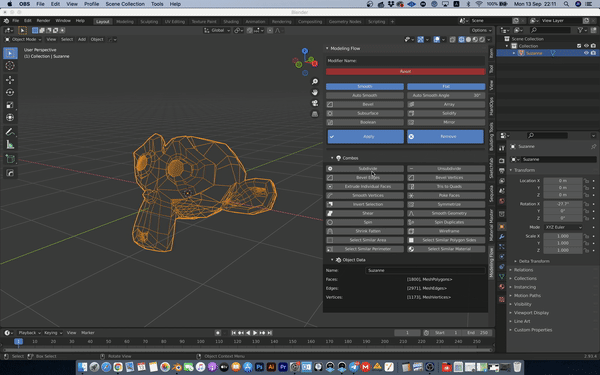Enable rendered viewport shading mode
The image size is (600, 375).
point(482,39)
